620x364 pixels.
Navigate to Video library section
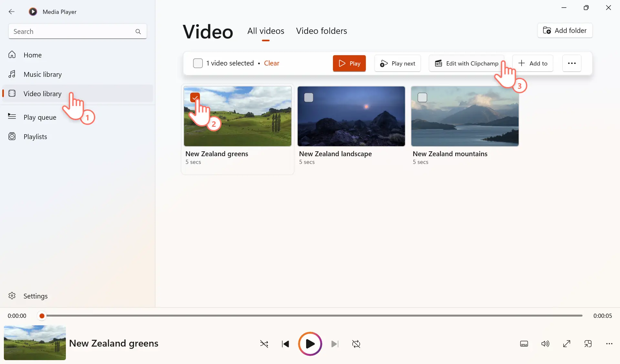[42, 93]
